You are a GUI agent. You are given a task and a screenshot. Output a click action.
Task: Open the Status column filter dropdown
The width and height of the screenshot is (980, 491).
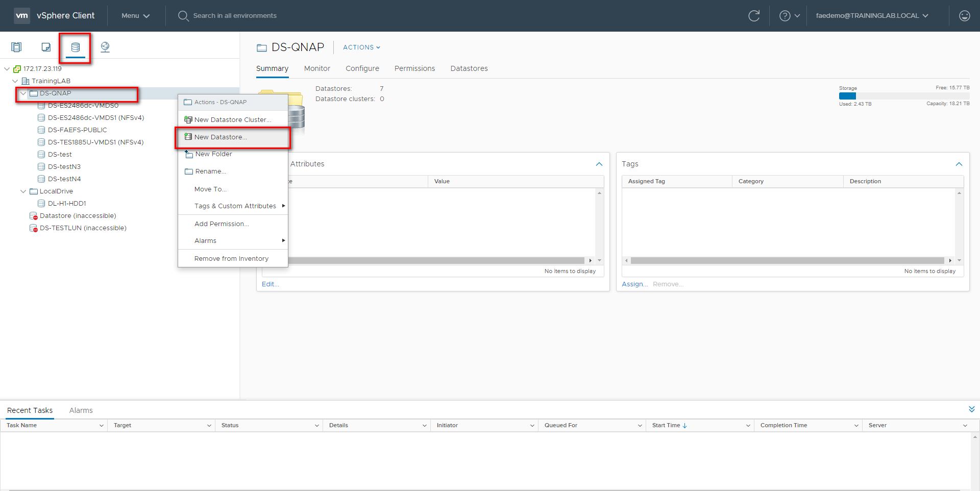click(316, 426)
